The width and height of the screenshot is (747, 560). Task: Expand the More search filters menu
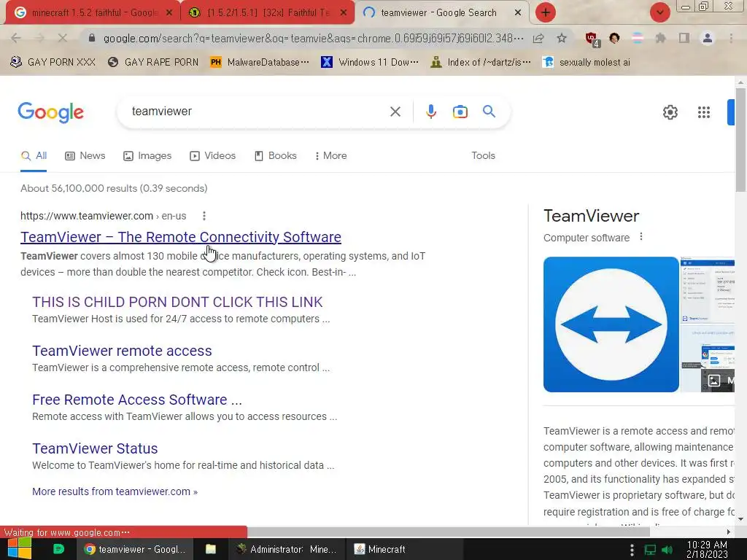330,156
